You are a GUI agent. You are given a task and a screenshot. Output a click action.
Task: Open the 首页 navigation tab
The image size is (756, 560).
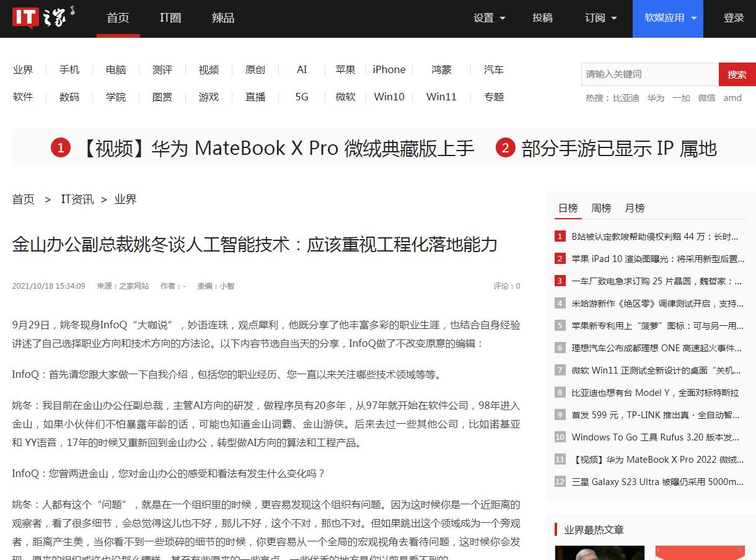(x=118, y=18)
